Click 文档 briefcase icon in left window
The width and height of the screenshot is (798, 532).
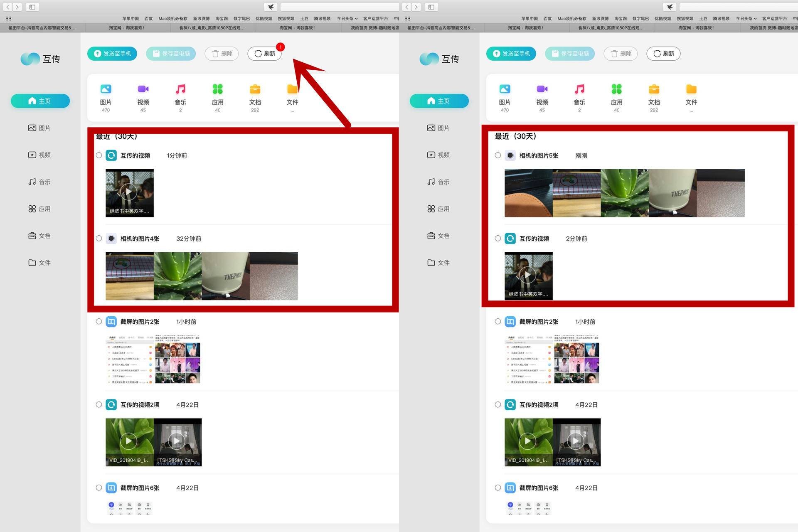point(255,89)
